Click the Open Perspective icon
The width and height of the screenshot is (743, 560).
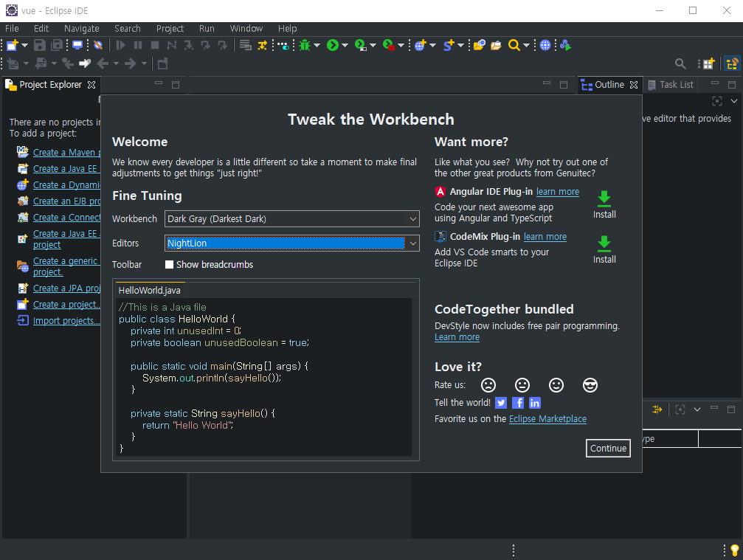click(708, 63)
